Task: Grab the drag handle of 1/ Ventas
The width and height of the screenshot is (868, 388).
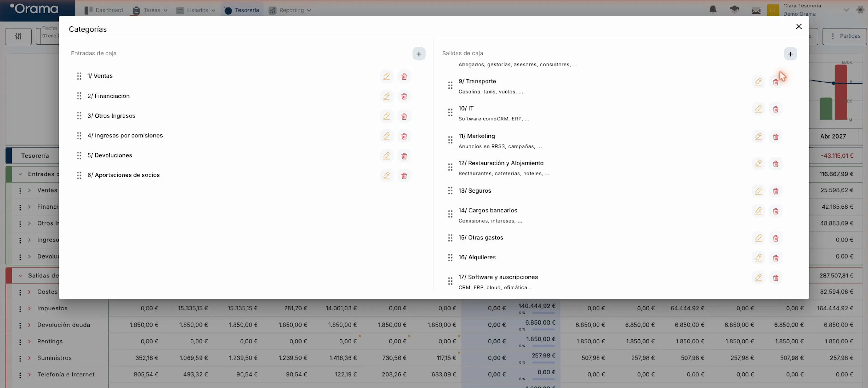Action: (79, 76)
